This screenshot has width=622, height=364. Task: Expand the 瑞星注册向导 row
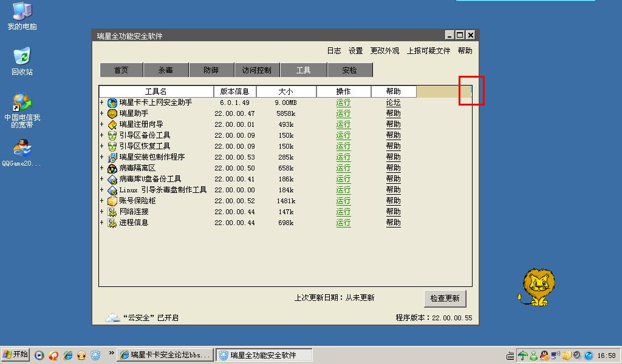[x=102, y=124]
